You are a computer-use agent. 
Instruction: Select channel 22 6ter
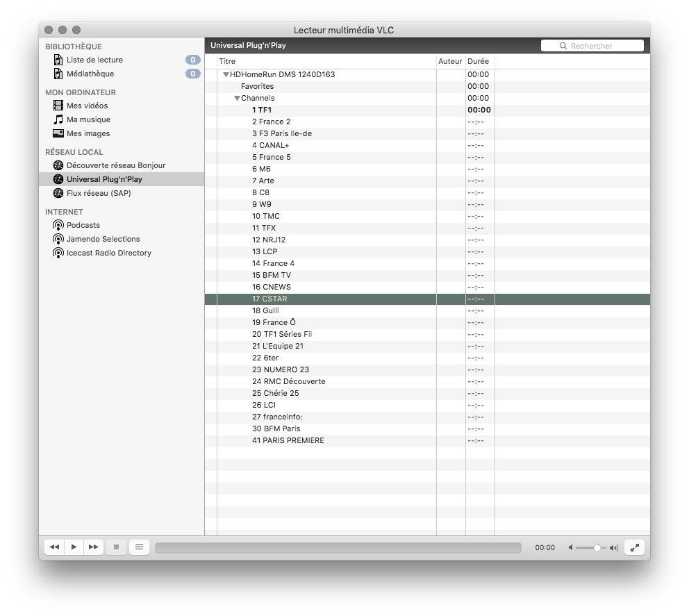point(427,358)
